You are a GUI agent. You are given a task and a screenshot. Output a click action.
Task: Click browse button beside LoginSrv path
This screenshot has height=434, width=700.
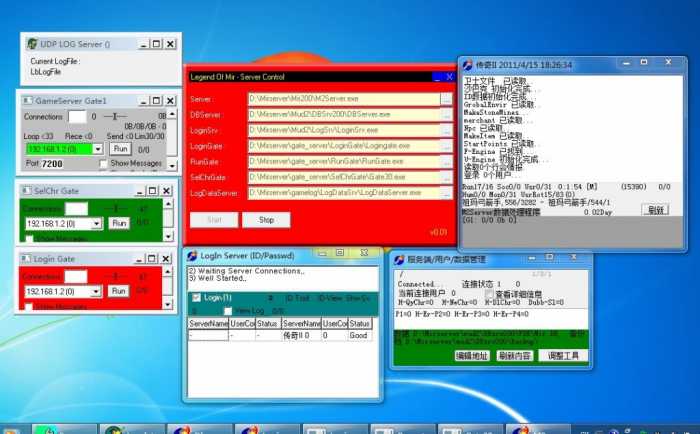click(x=446, y=130)
